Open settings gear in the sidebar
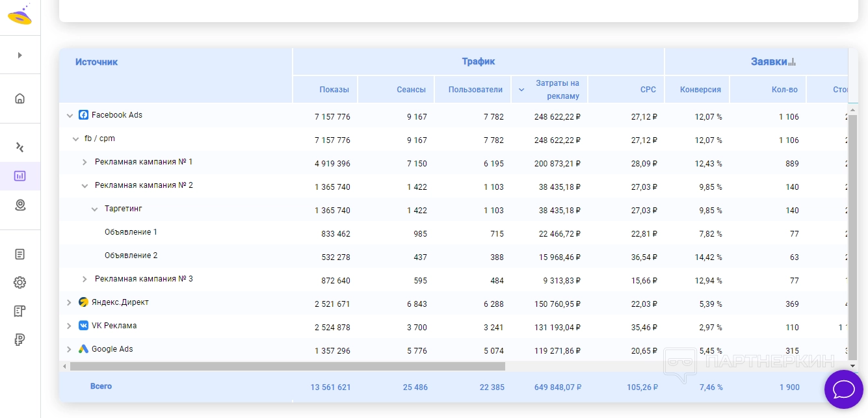Viewport: 868px width, 418px height. [x=20, y=283]
